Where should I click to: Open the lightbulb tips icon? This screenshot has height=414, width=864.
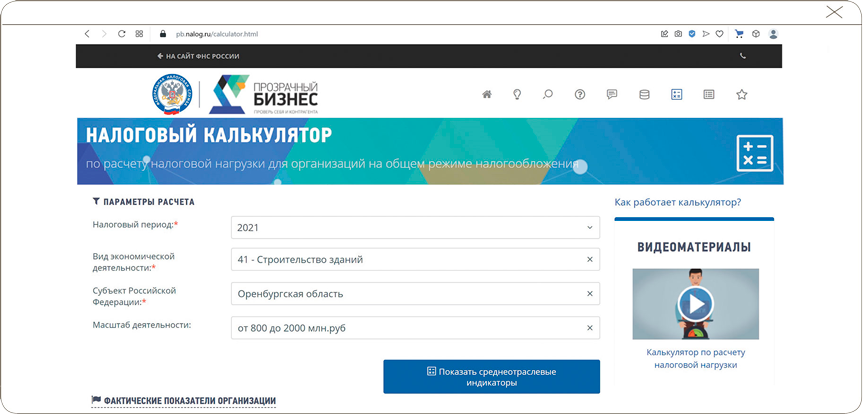[x=517, y=95]
